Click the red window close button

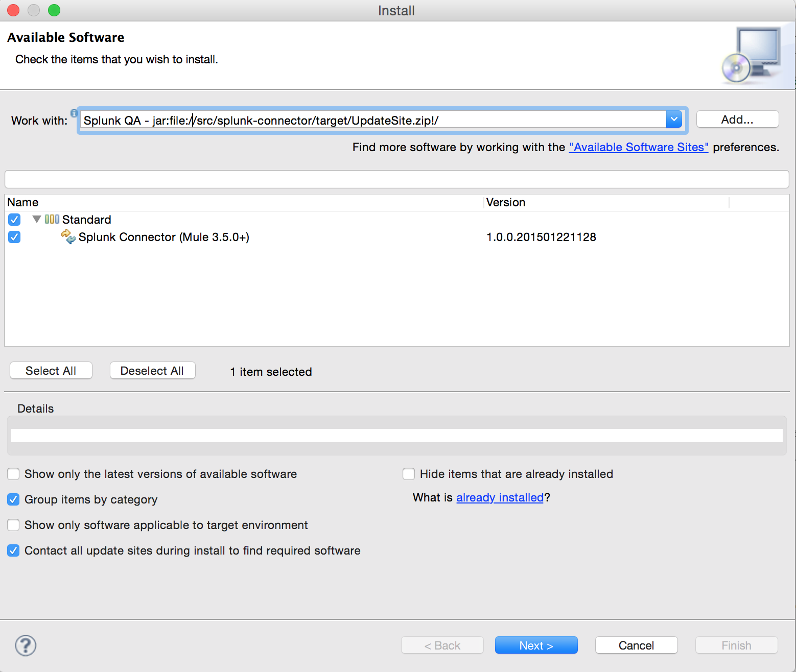13,10
